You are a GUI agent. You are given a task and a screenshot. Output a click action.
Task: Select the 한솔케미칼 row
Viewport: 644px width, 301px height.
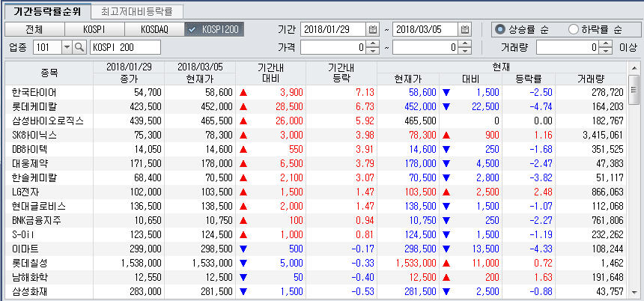[316, 177]
